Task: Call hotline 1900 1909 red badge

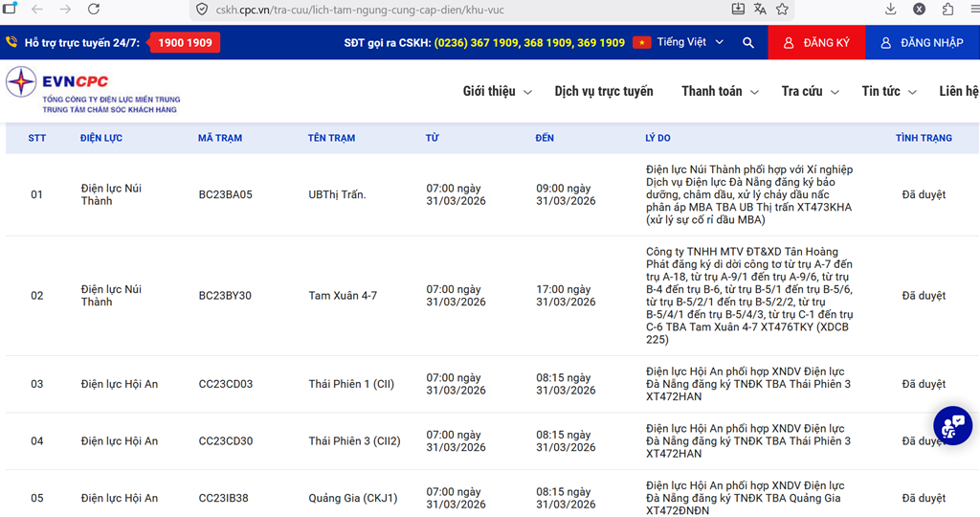Action: pos(185,43)
